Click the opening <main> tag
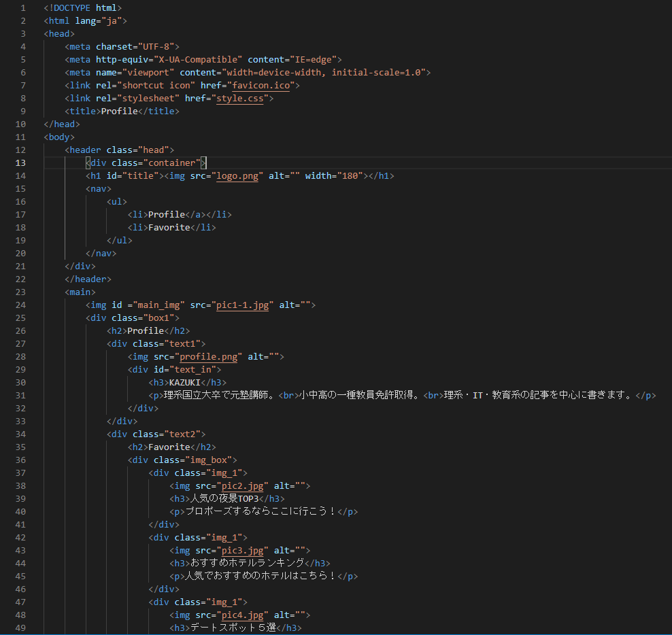This screenshot has width=672, height=635. click(x=80, y=292)
